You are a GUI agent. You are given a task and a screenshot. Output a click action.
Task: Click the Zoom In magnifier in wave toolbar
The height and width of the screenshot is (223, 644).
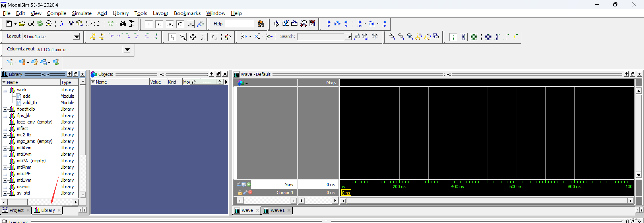point(392,37)
